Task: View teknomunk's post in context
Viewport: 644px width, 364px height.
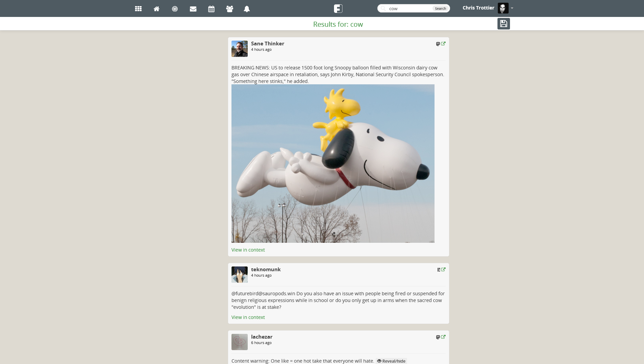Action: click(248, 317)
